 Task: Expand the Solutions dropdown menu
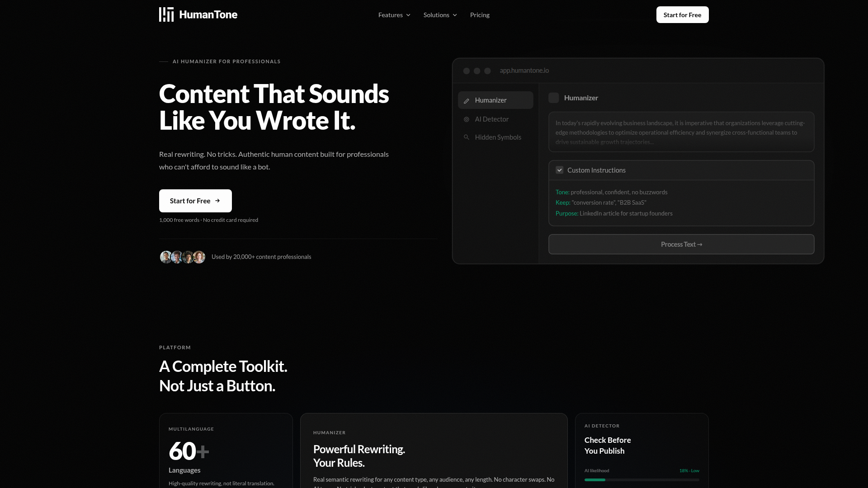(x=440, y=15)
